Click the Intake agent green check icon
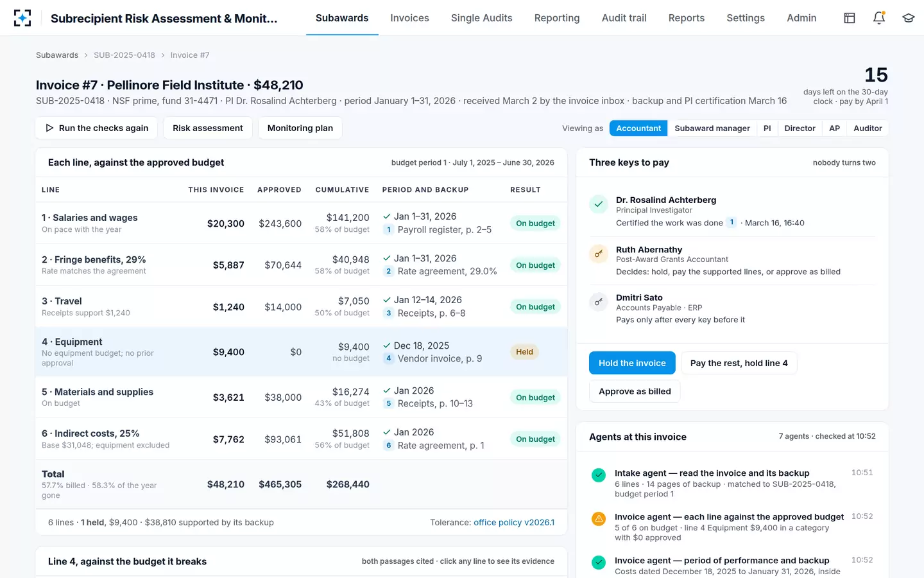Viewport: 924px width, 578px height. pyautogui.click(x=599, y=475)
